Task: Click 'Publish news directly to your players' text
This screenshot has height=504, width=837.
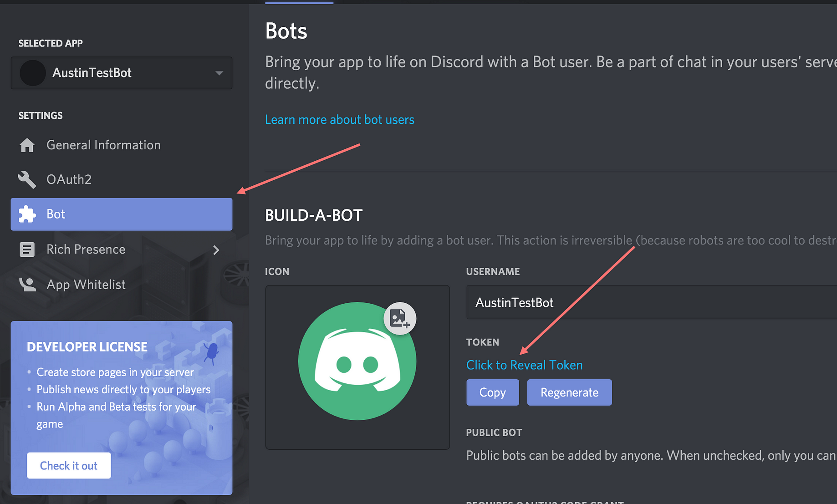Action: click(x=123, y=390)
